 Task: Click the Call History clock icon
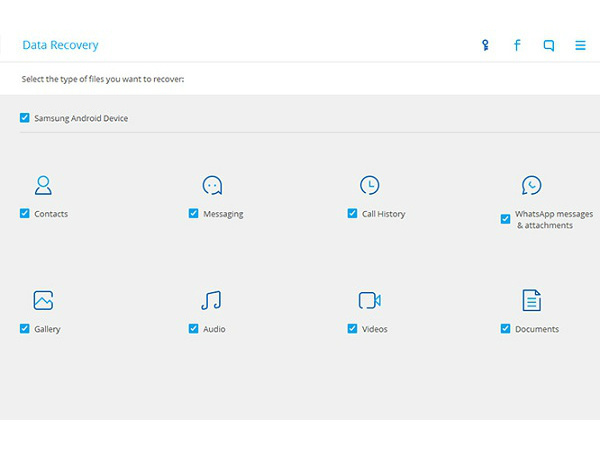tap(369, 185)
